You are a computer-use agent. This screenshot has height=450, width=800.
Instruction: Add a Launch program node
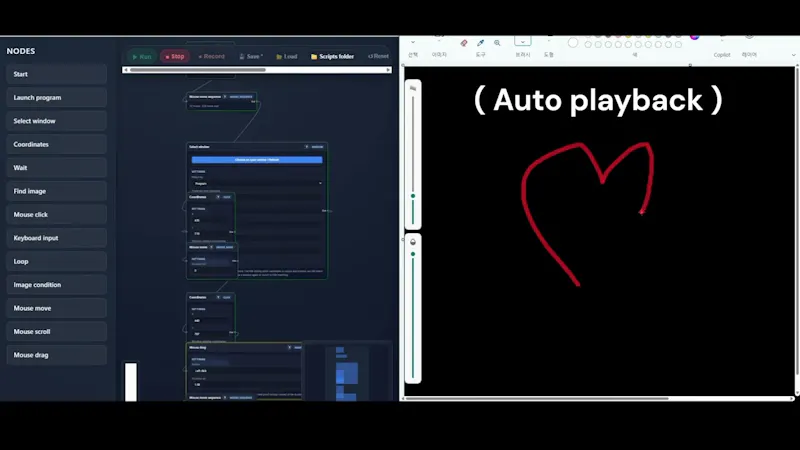point(57,98)
